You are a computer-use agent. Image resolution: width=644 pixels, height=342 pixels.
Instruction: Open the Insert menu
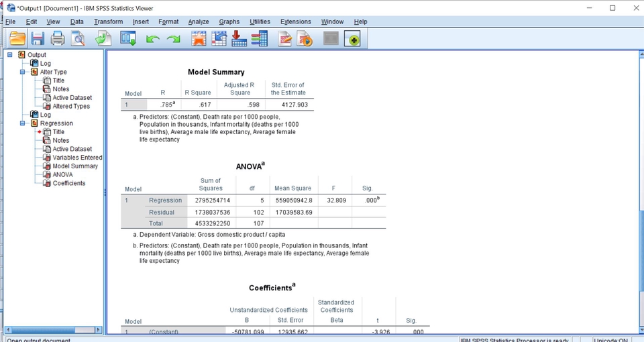coord(140,21)
